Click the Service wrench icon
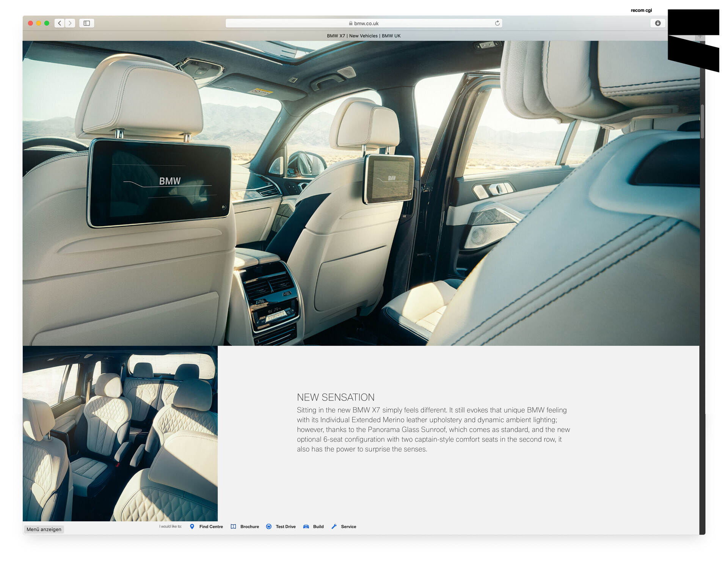 334,526
